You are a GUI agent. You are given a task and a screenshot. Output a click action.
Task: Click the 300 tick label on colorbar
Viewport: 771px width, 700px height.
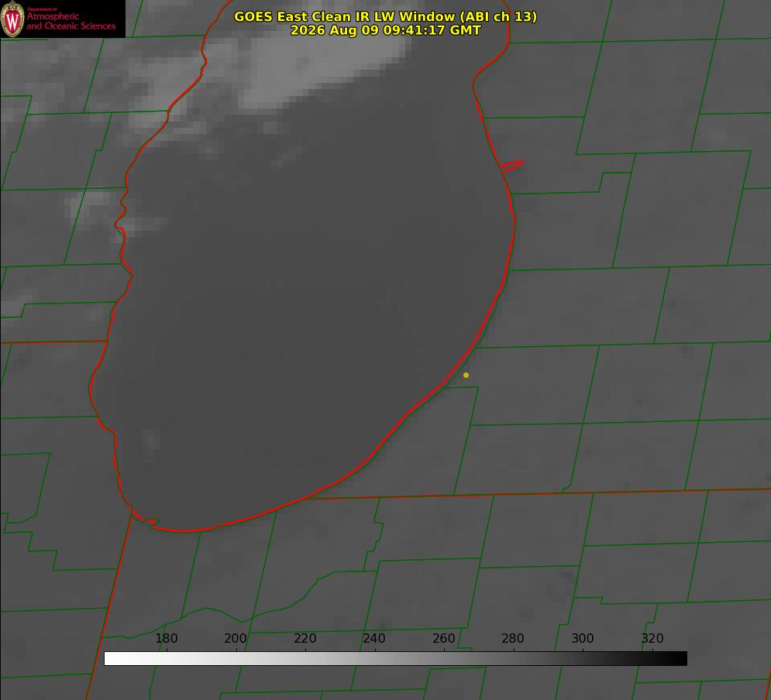[x=582, y=638]
